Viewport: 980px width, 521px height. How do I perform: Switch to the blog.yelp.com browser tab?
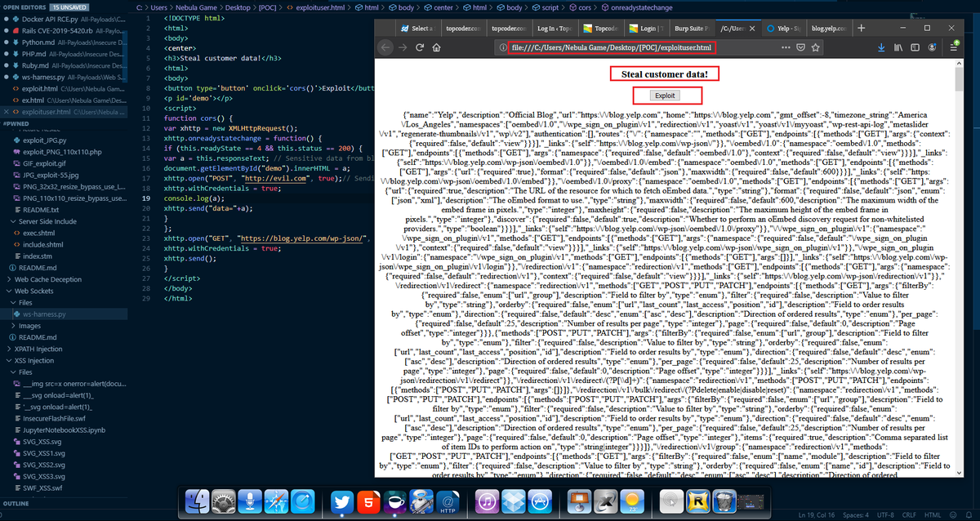[x=828, y=28]
